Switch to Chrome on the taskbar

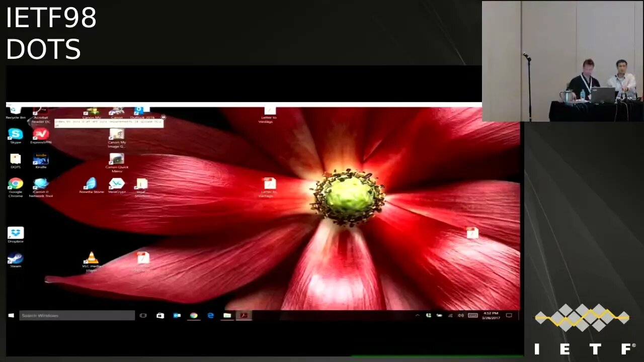point(194,315)
